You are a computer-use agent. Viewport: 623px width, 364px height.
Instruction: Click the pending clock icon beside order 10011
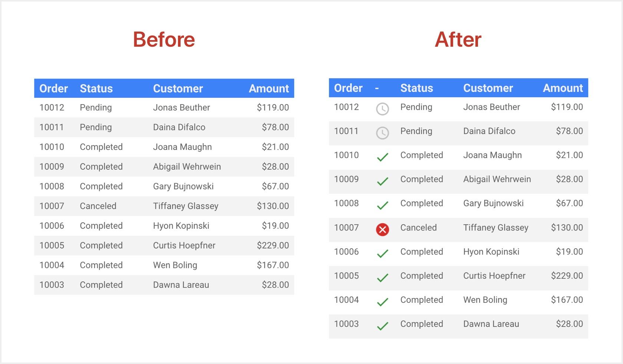coord(382,133)
